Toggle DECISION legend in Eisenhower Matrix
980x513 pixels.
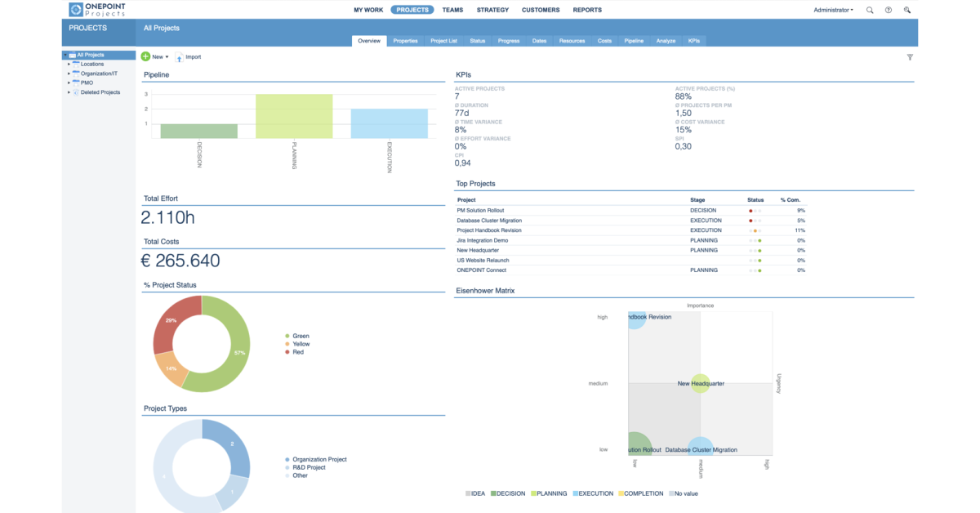(509, 493)
